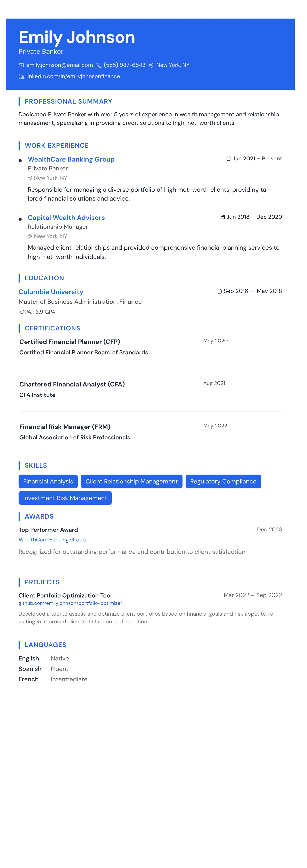Image resolution: width=307 pixels, height=868 pixels.
Task: Open the linkedin.com/in/emilyjohnsonfinance link
Action: pos(73,77)
